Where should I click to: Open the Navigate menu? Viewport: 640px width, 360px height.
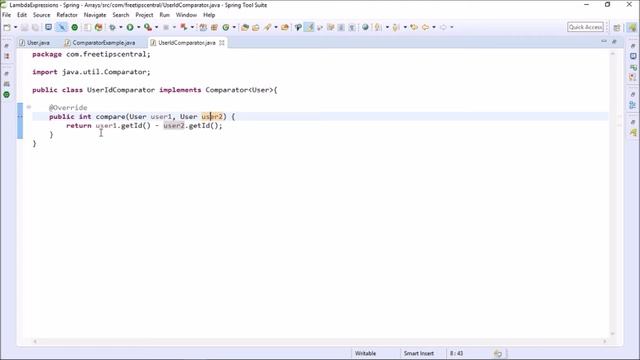pos(95,15)
